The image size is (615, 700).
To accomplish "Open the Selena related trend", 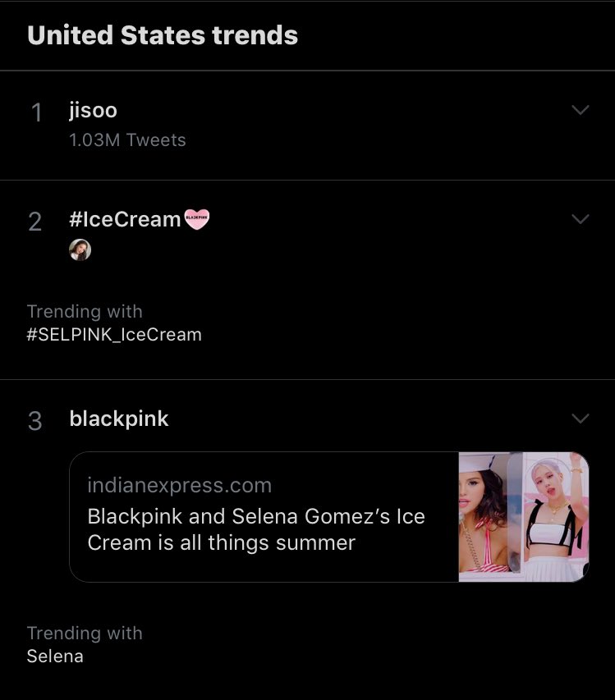I will pos(55,656).
